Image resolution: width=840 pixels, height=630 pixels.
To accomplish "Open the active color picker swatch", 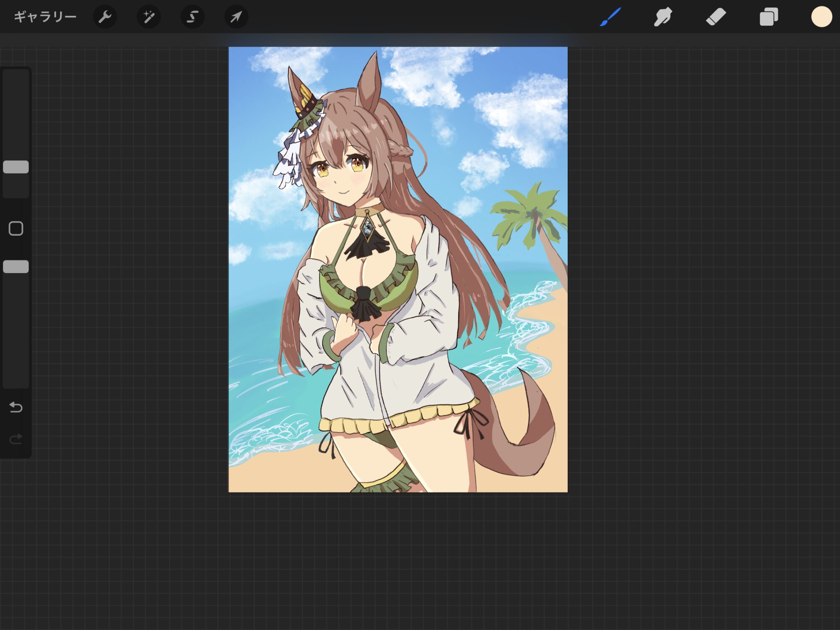I will point(822,17).
